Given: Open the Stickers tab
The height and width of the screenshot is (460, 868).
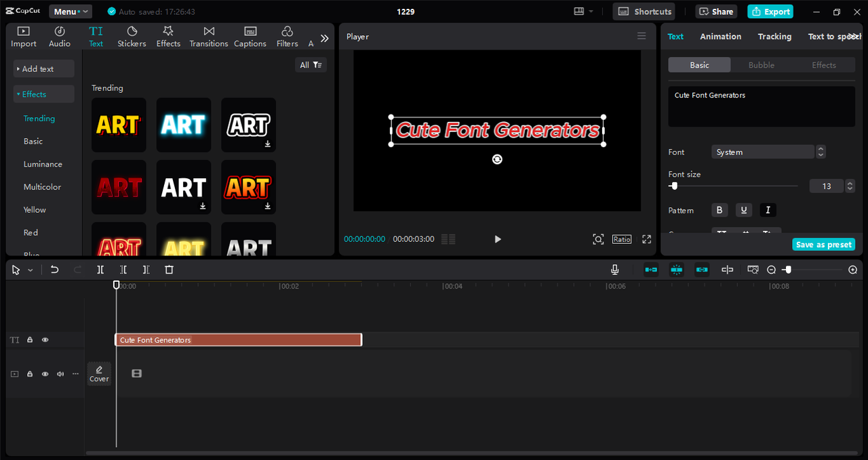Looking at the screenshot, I should click(x=132, y=37).
